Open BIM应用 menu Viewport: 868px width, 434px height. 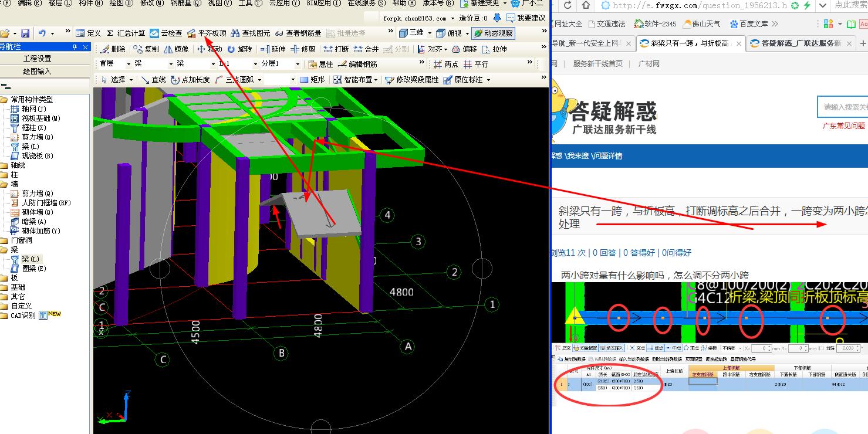point(323,3)
